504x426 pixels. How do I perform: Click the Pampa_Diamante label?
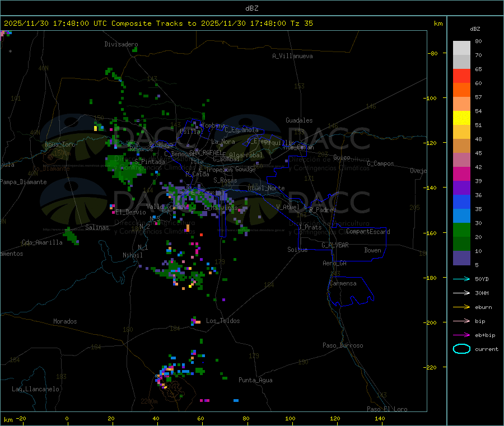point(24,182)
